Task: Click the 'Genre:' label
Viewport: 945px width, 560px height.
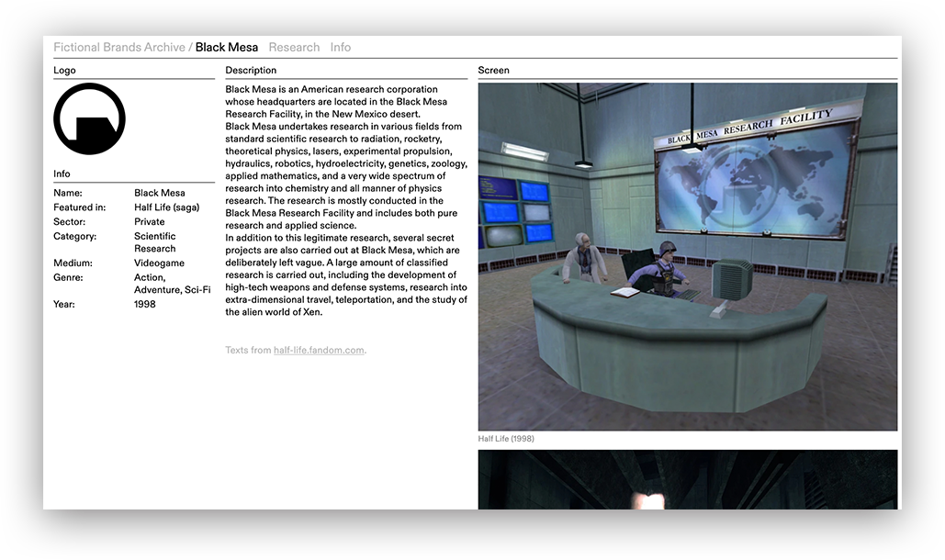Action: click(x=68, y=277)
